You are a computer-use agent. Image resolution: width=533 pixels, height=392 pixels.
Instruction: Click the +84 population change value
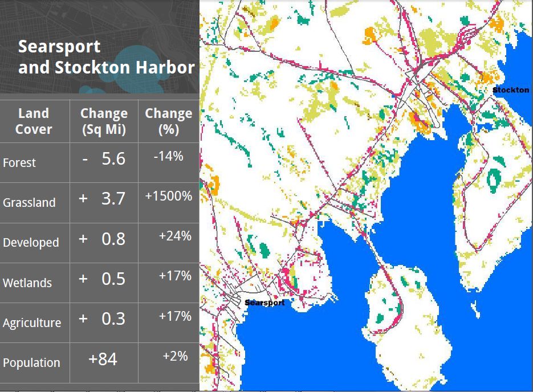(x=103, y=359)
